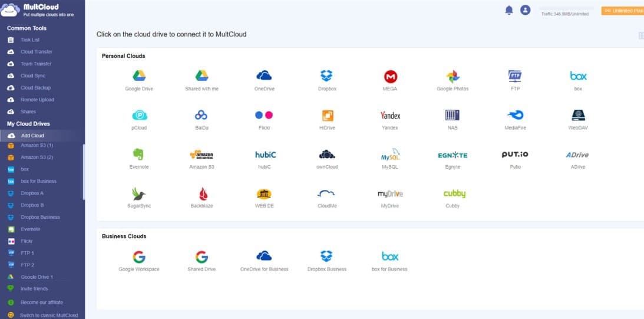Open Amazon S3 (1) drive

pos(37,146)
